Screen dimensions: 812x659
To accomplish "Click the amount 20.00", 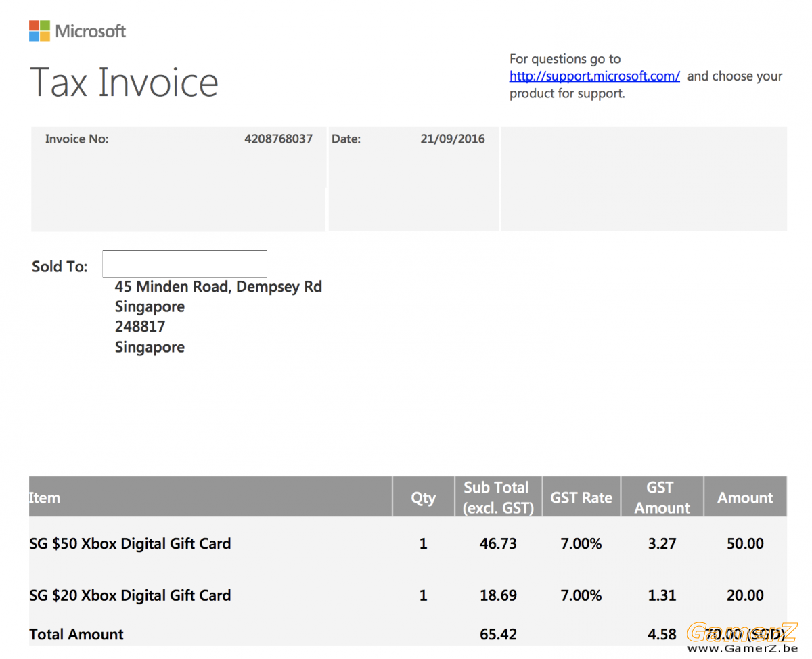I will pos(745,596).
